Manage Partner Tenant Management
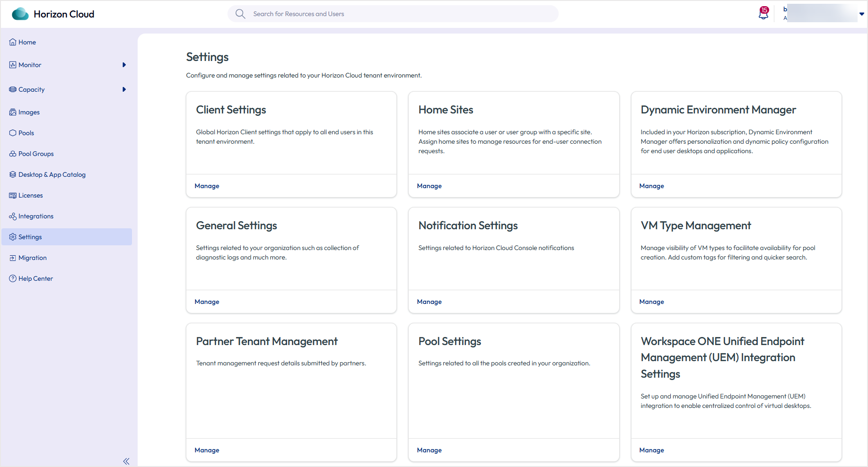This screenshot has height=467, width=868. coord(207,450)
